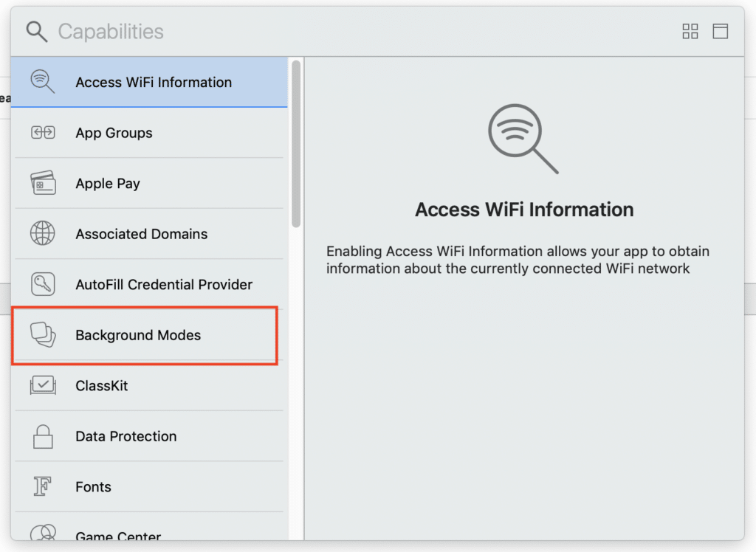This screenshot has height=552, width=756.
Task: Click the Apple Pay card icon
Action: coord(43,183)
